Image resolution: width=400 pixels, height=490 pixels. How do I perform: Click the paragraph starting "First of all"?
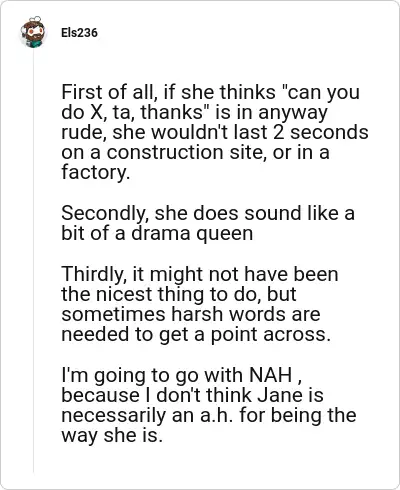(x=215, y=132)
